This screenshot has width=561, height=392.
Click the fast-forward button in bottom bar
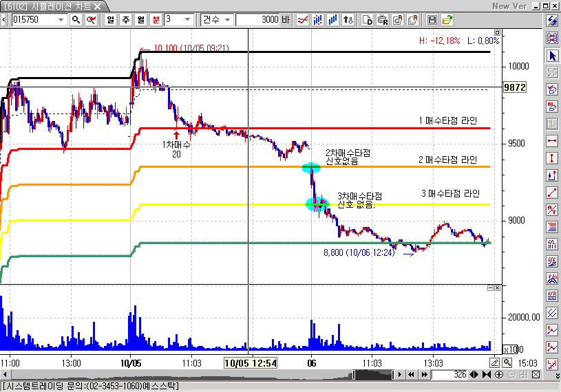tap(425, 375)
